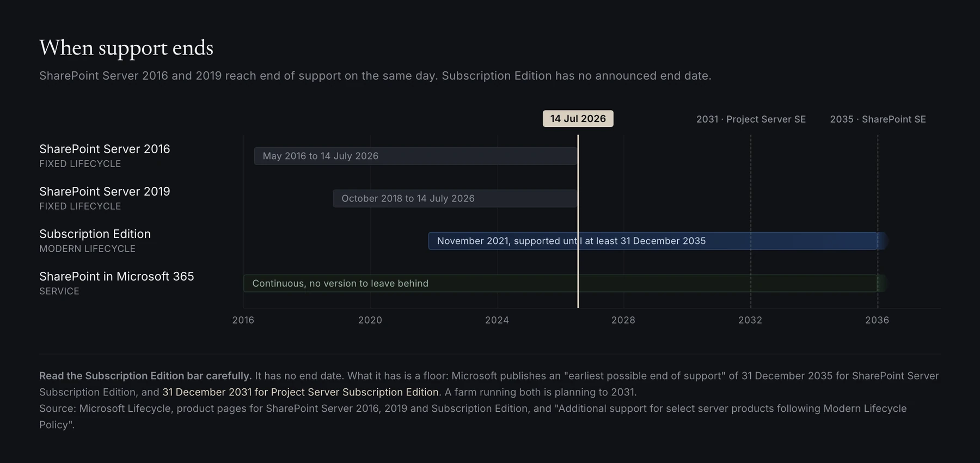The image size is (980, 463).
Task: Click the '2031 · Project Server SE' marker label
Action: click(x=751, y=119)
